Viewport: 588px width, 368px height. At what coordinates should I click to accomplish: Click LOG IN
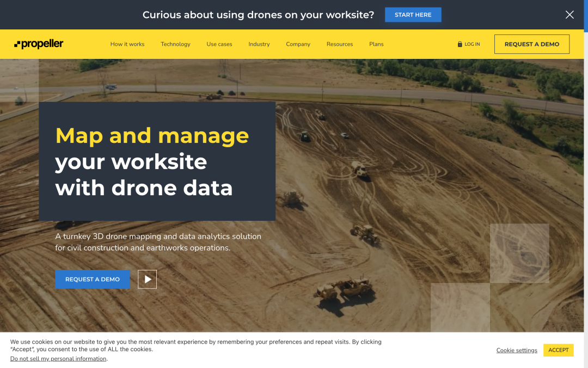point(470,44)
